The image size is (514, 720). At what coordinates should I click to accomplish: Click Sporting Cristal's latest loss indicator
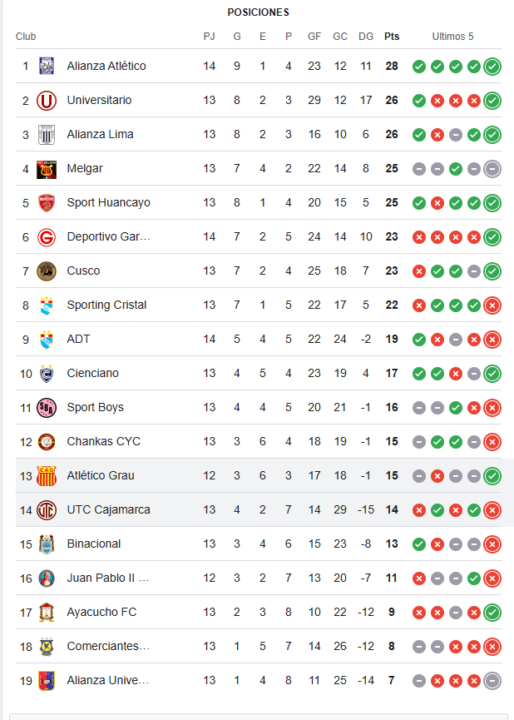pos(492,305)
